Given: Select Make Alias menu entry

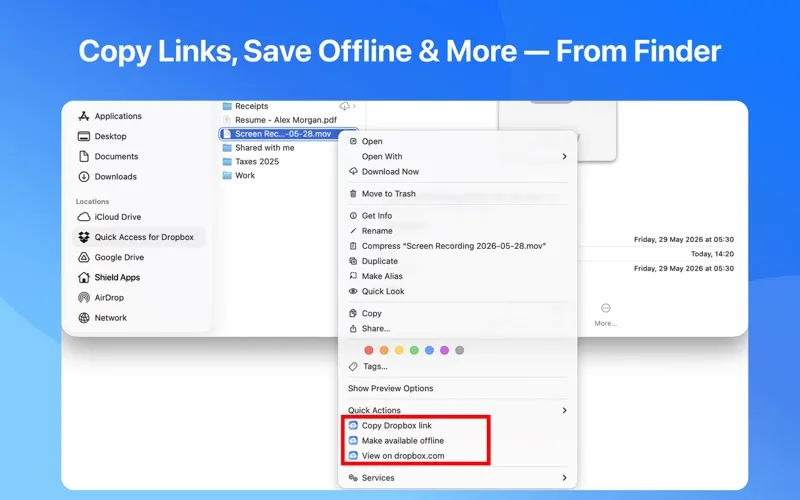Looking at the screenshot, I should (458, 276).
